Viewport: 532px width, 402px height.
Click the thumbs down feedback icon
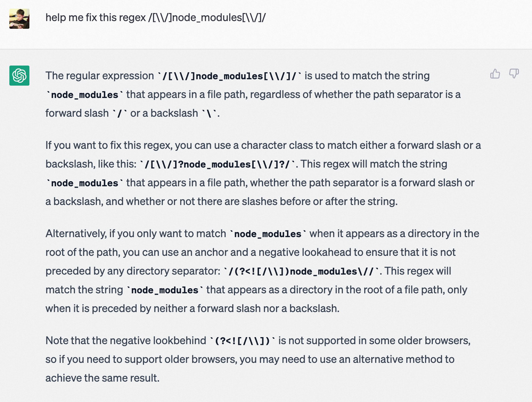click(x=514, y=74)
